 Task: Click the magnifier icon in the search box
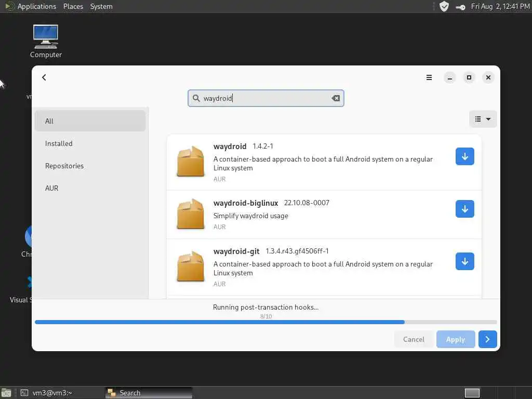tap(196, 98)
